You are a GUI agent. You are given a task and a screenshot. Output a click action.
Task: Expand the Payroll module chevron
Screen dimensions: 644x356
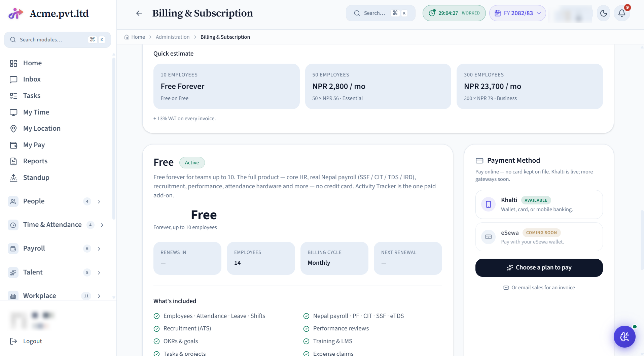99,249
